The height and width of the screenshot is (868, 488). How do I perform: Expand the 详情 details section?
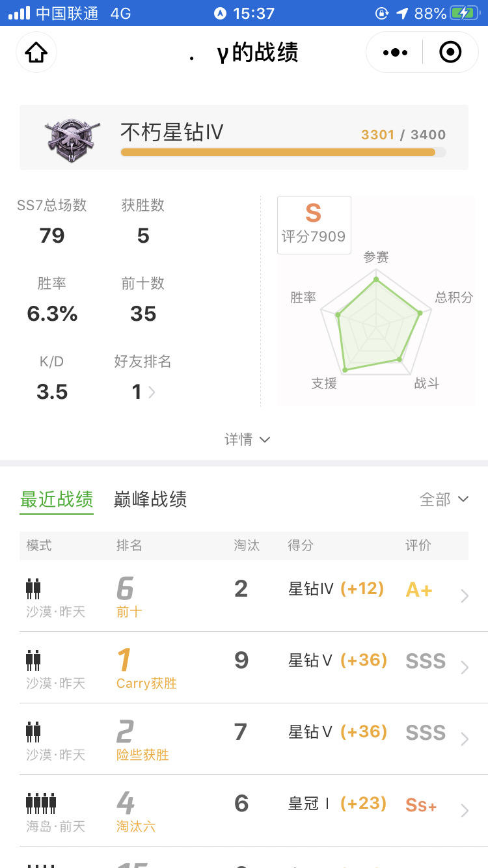click(x=247, y=440)
